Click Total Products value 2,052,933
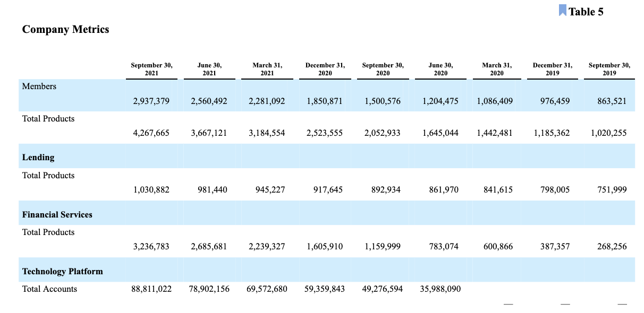The height and width of the screenshot is (313, 644). point(383,133)
